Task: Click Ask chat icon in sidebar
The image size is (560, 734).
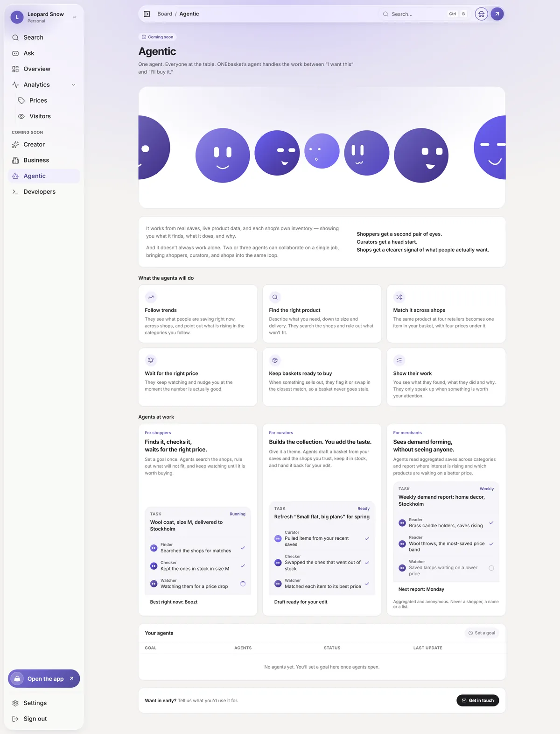Action: click(15, 53)
